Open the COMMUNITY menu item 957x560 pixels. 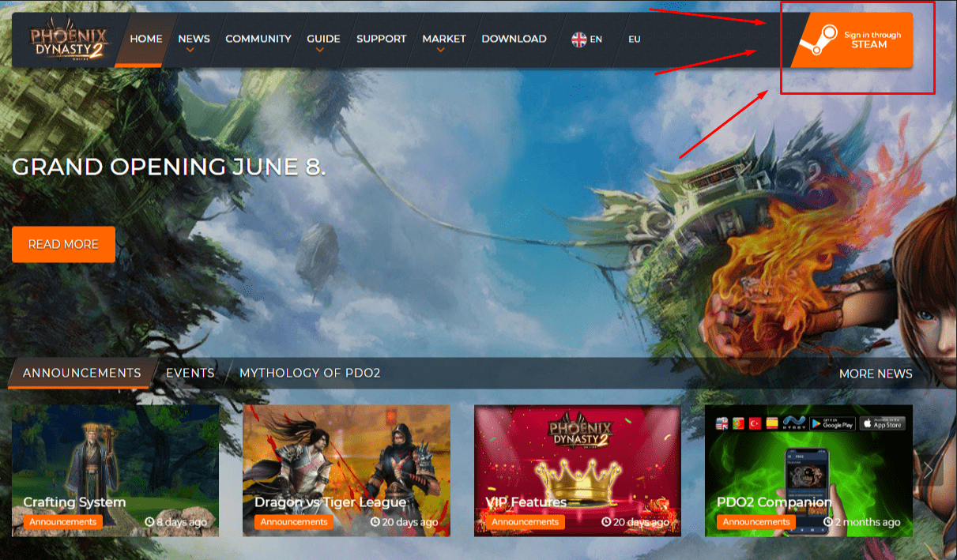tap(258, 39)
